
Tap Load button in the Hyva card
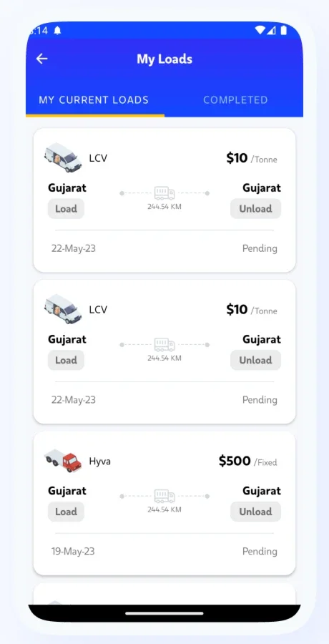(x=66, y=512)
